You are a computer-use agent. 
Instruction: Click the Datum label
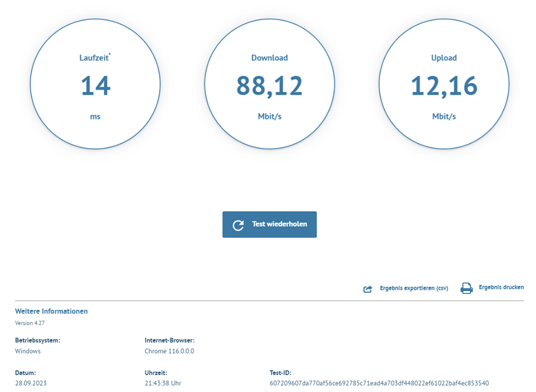point(26,373)
